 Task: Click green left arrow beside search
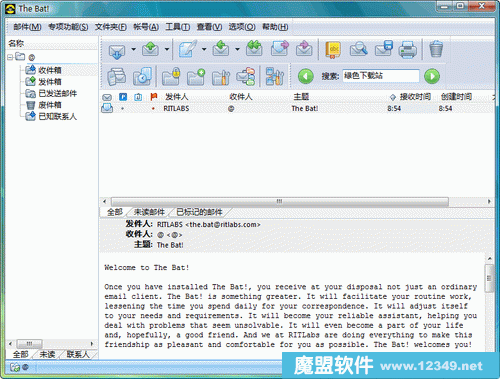306,76
